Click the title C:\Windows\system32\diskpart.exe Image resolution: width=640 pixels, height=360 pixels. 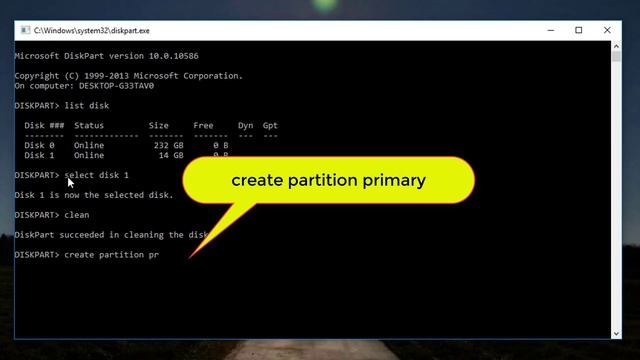pyautogui.click(x=91, y=31)
